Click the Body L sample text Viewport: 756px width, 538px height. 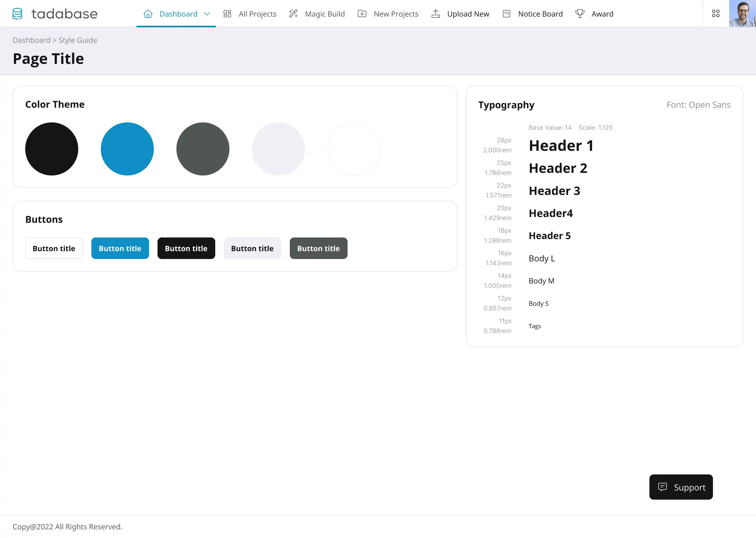pos(542,258)
